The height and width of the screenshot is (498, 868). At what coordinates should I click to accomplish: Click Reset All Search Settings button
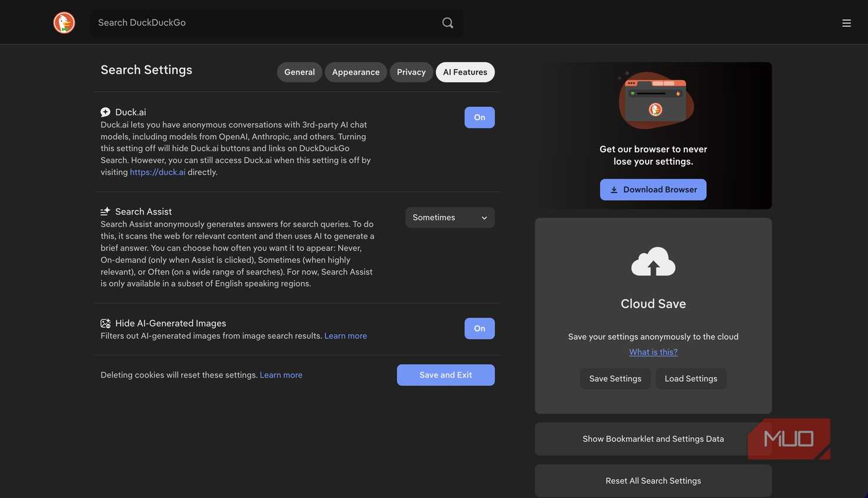(x=653, y=481)
